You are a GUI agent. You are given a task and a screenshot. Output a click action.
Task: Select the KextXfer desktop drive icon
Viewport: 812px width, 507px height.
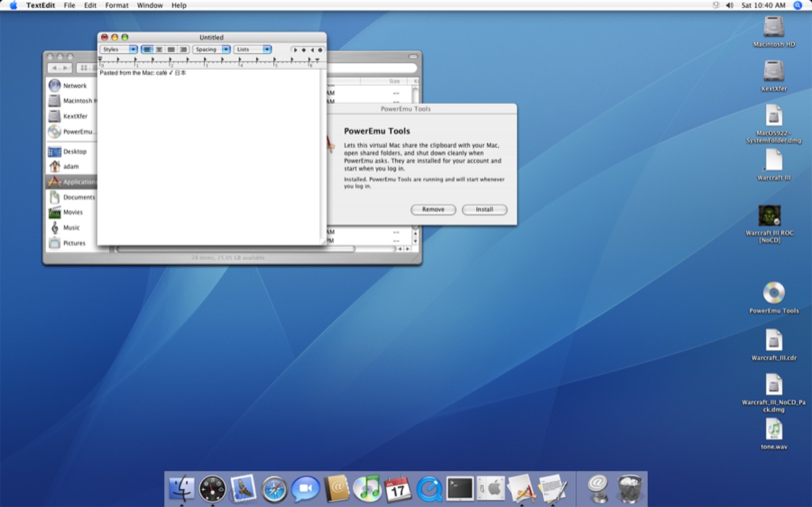(x=774, y=76)
